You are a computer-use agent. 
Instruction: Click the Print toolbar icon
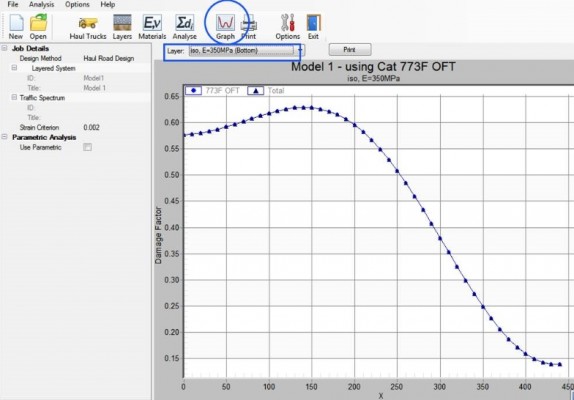tap(249, 27)
